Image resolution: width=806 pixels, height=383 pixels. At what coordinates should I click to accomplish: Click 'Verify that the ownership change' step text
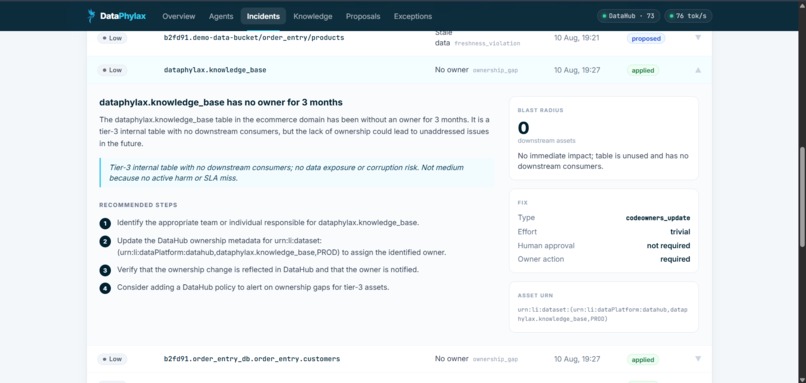(x=268, y=270)
